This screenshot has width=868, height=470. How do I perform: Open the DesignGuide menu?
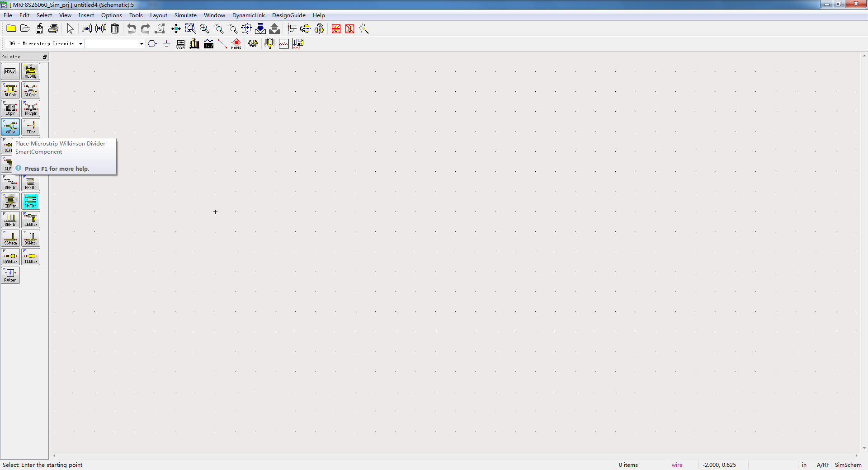(288, 15)
